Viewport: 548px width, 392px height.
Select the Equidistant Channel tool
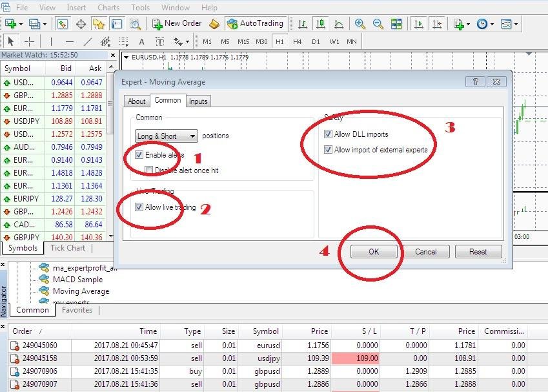point(105,42)
